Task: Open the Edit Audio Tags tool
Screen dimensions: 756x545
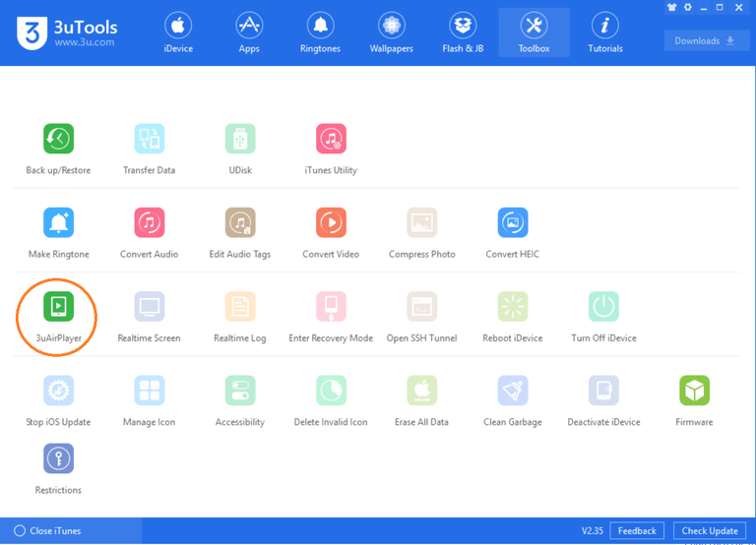Action: tap(240, 223)
